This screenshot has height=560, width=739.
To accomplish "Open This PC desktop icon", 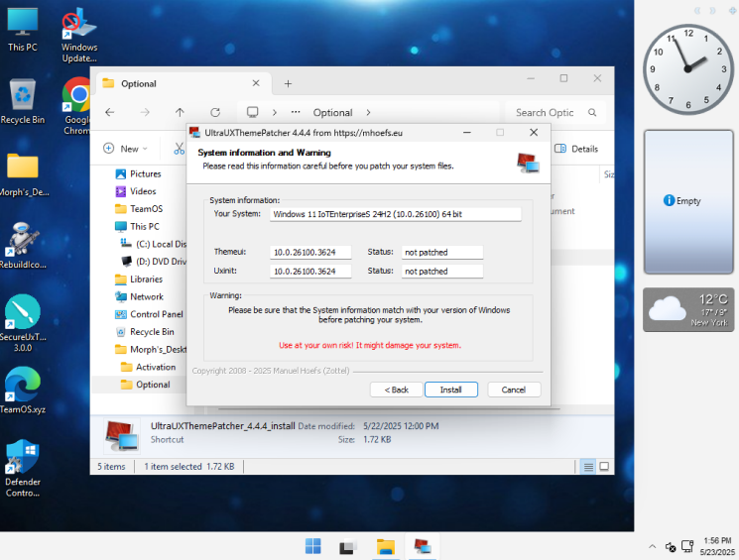I will (x=22, y=30).
